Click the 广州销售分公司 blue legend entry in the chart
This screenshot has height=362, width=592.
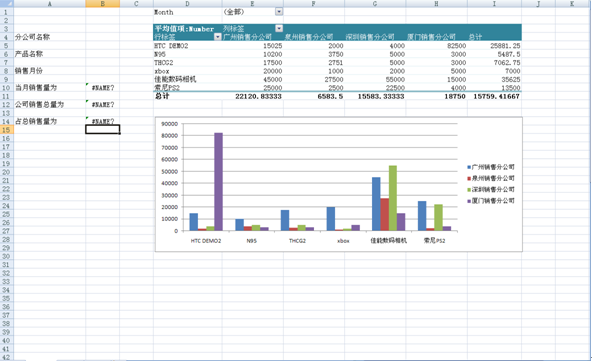(491, 167)
